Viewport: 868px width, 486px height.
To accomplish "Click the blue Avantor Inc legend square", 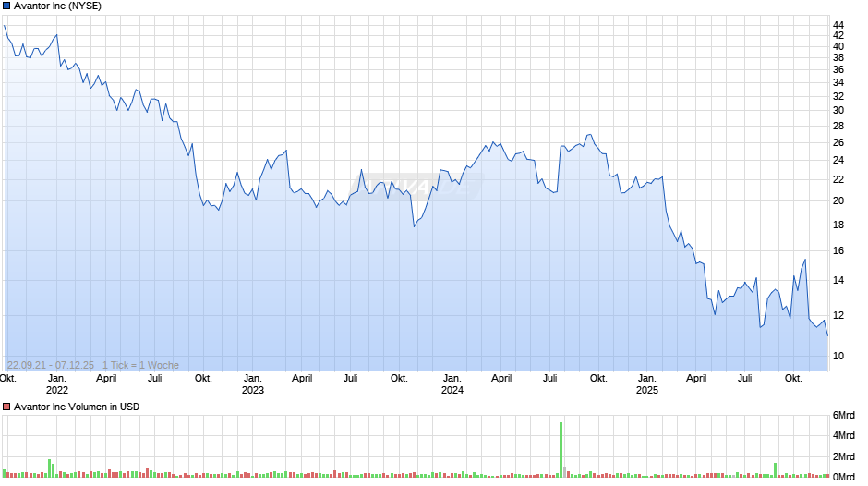I will [6, 6].
